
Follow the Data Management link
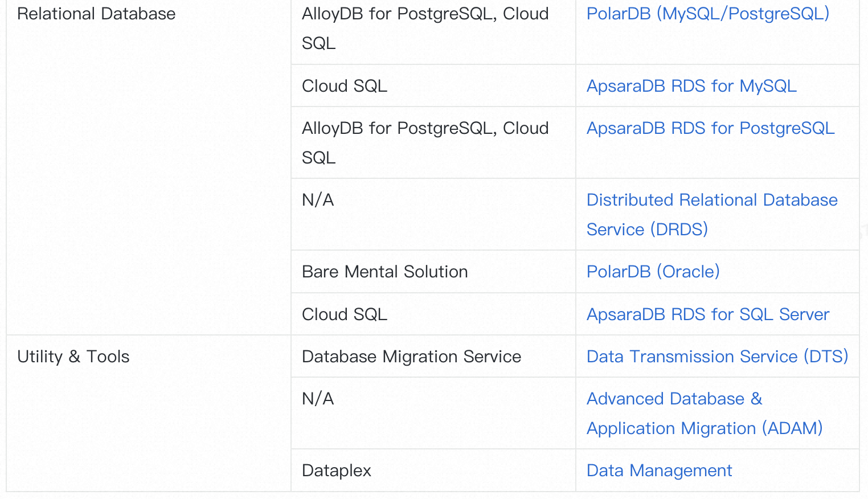(659, 471)
